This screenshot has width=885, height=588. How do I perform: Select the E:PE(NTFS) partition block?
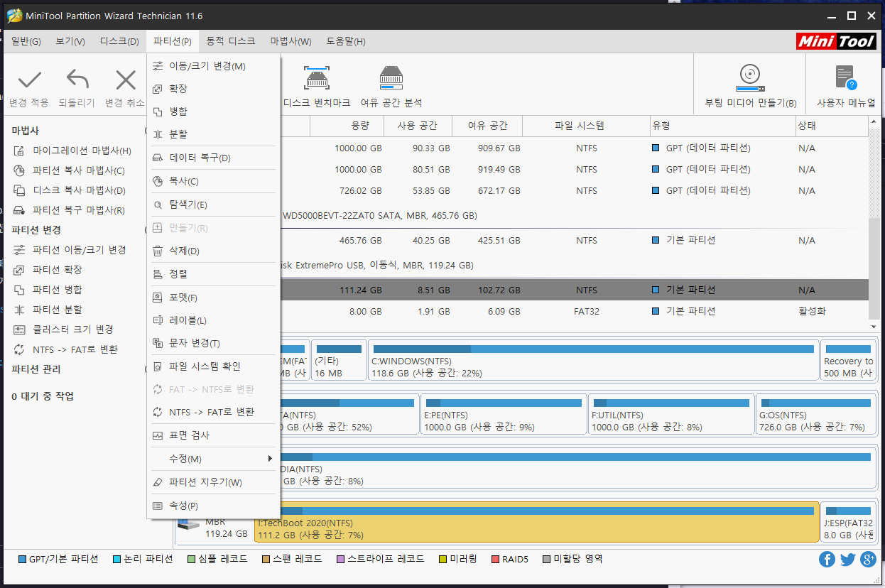click(x=504, y=414)
